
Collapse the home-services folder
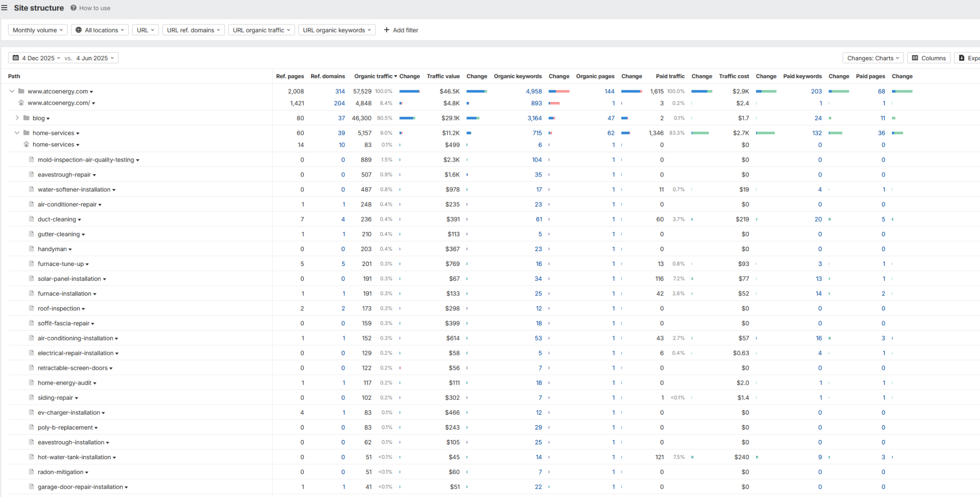tap(17, 133)
